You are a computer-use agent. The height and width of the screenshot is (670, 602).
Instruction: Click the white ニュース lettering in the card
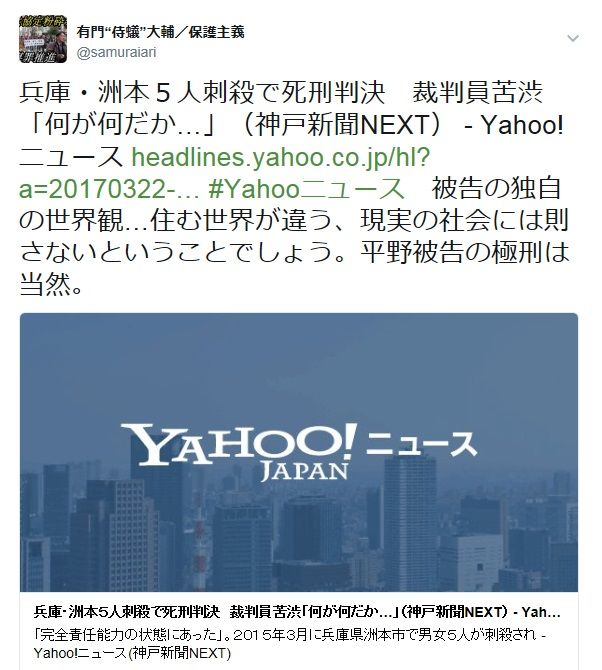pyautogui.click(x=420, y=444)
